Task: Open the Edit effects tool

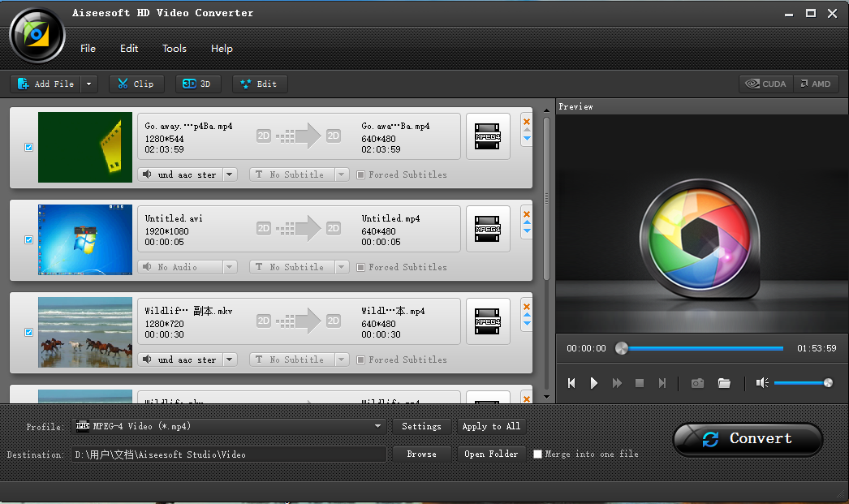Action: (260, 84)
